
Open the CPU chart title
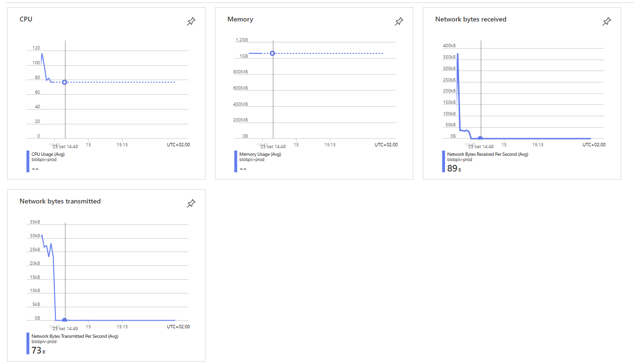pyautogui.click(x=26, y=20)
